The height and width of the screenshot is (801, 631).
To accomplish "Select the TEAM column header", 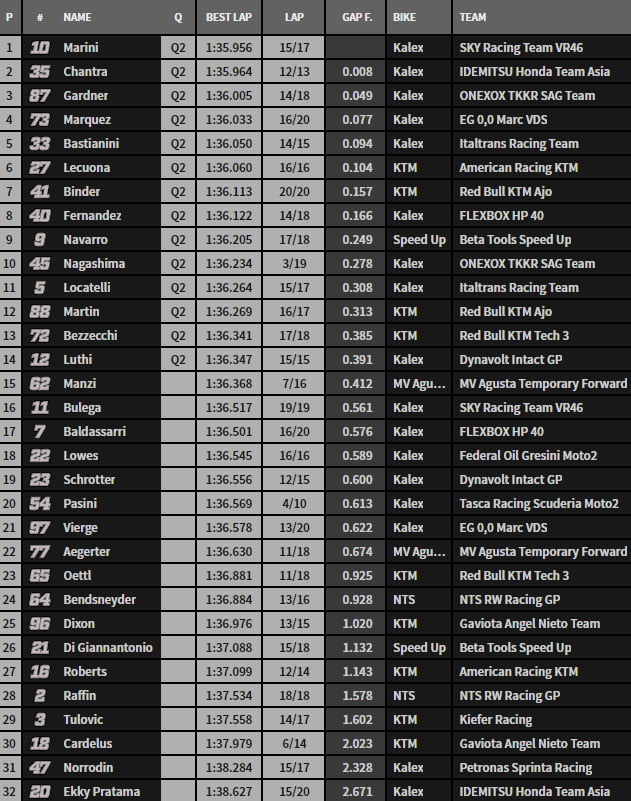I will 474,18.
